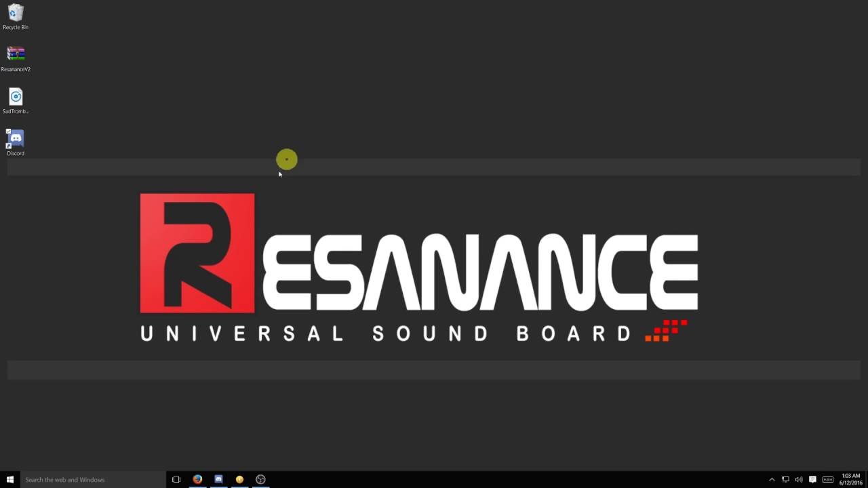
Task: Open the volume control tray icon
Action: coord(799,479)
